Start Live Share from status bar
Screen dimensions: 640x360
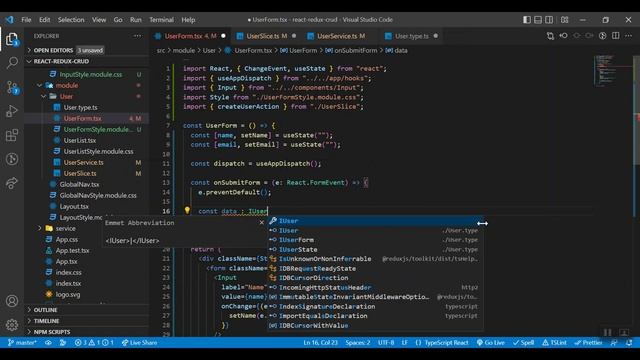(140, 342)
